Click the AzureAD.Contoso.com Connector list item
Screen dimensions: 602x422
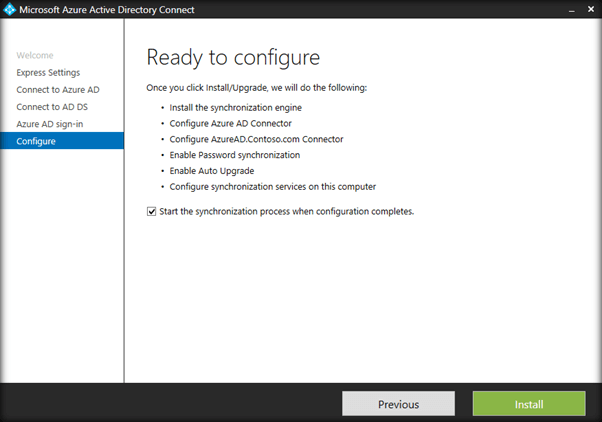coord(252,139)
